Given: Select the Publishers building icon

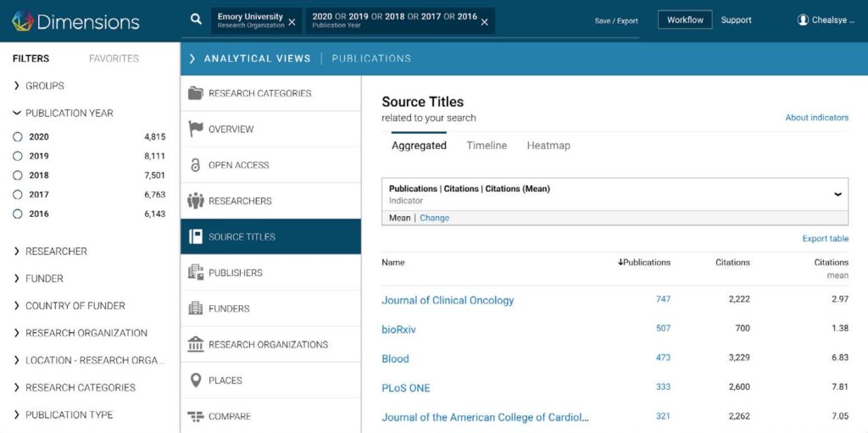Looking at the screenshot, I should (x=196, y=273).
